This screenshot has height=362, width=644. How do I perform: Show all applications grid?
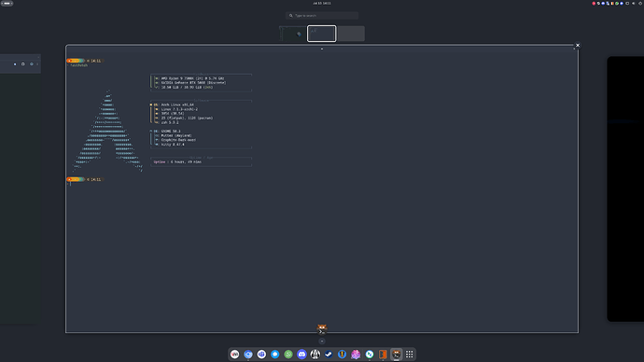tap(410, 355)
